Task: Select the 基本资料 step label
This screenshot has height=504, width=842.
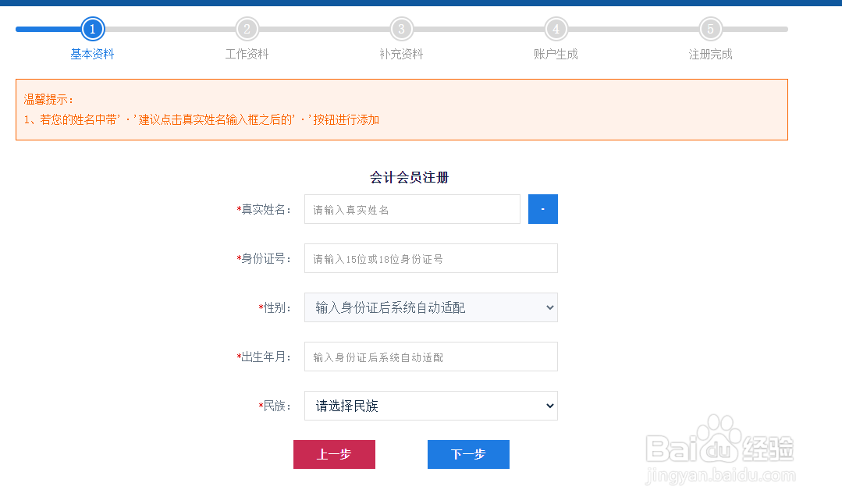Action: (x=92, y=55)
